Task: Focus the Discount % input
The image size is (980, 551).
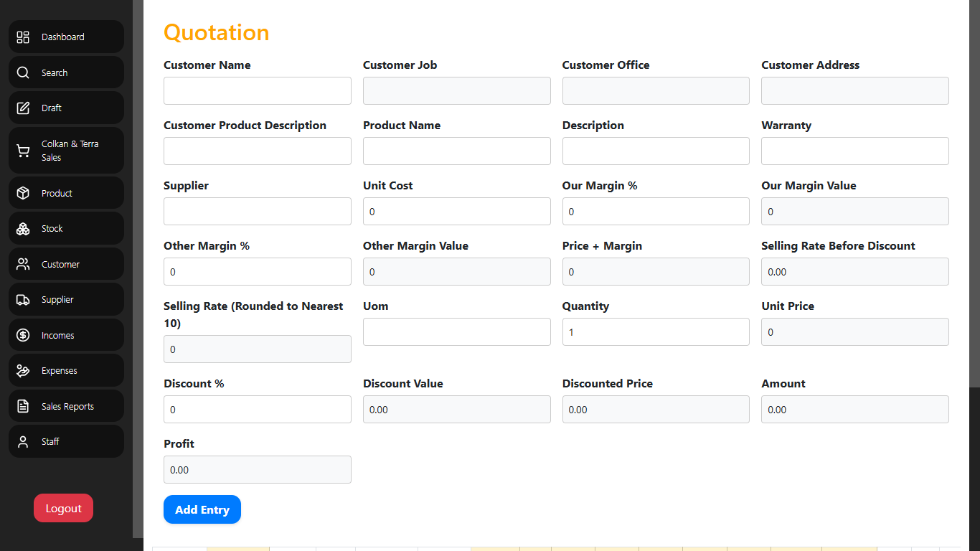Action: pyautogui.click(x=258, y=410)
